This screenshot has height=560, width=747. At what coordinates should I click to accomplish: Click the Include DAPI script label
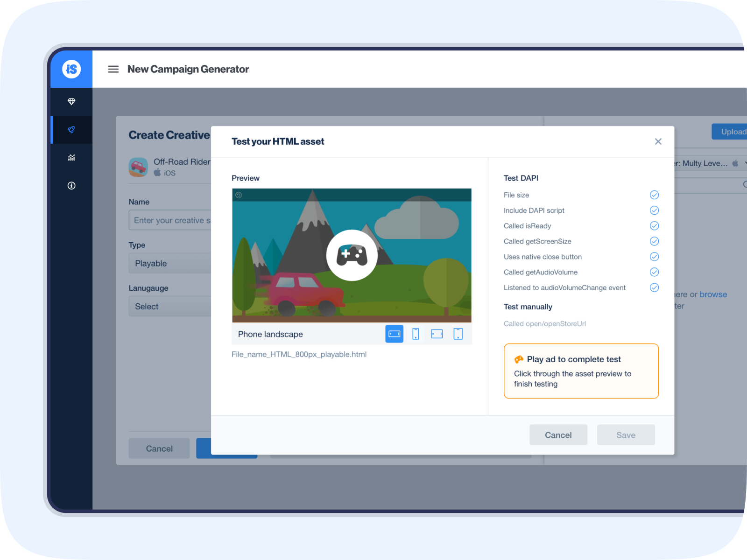pos(534,210)
